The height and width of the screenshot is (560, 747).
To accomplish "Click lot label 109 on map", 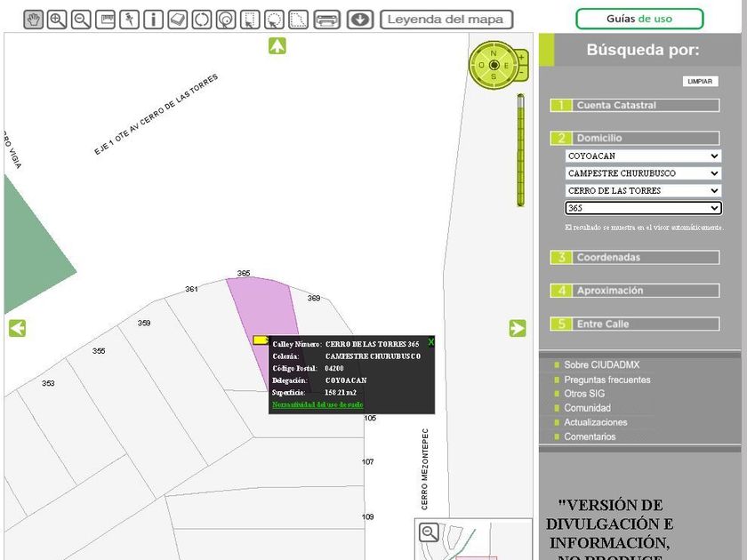I will tap(368, 516).
